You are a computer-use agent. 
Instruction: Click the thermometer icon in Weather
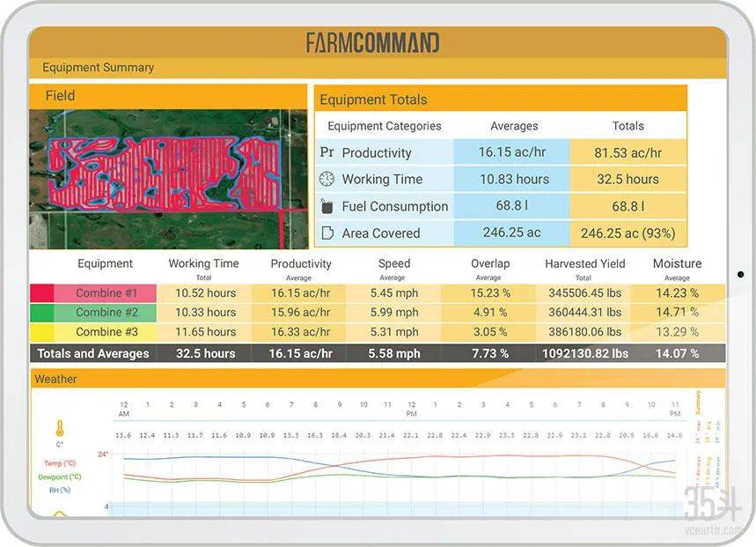(60, 430)
